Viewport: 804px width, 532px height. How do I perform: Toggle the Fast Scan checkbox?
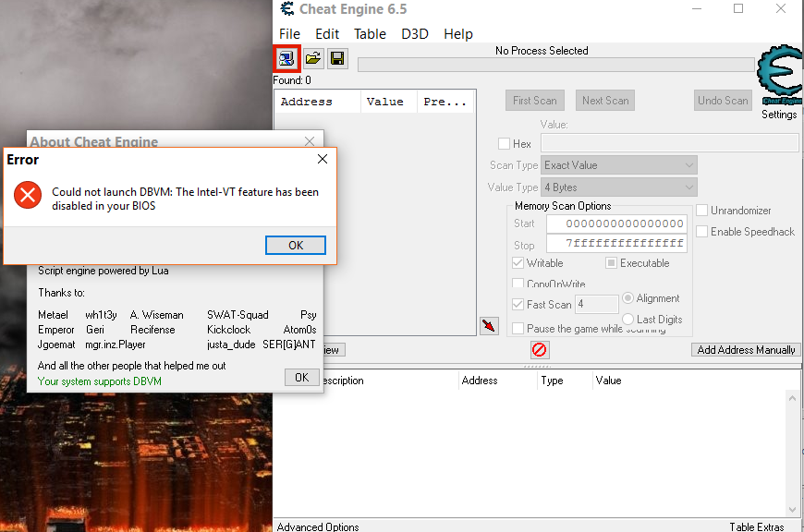(518, 305)
